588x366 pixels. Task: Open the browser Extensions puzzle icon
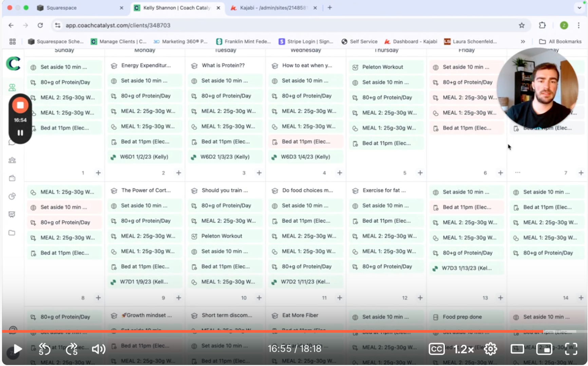click(542, 25)
